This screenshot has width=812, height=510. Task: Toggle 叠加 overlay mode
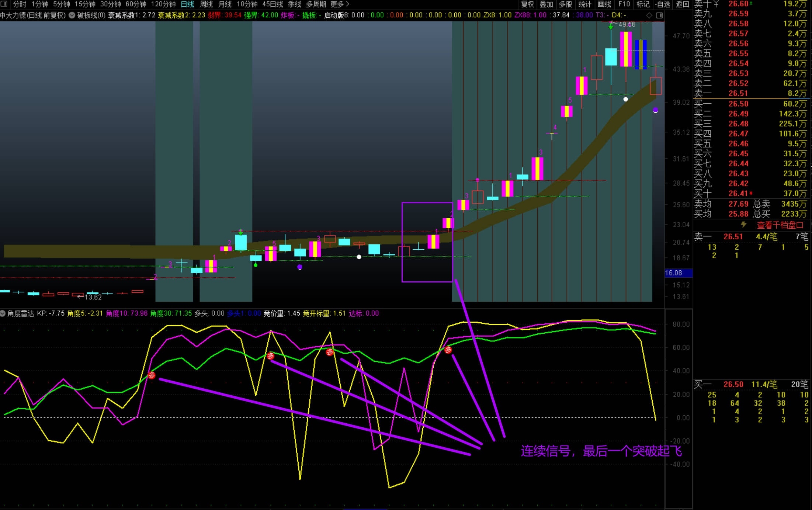point(546,4)
